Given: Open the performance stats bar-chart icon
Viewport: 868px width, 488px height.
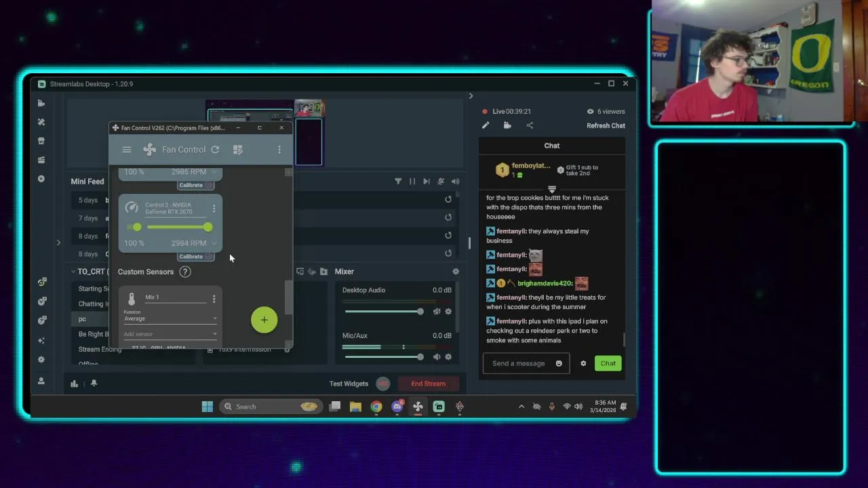Looking at the screenshot, I should 75,384.
